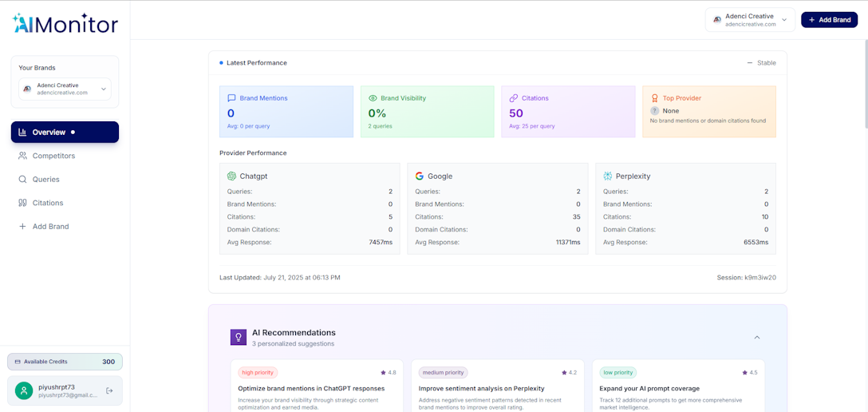This screenshot has width=868, height=412.
Task: Click the 3 personalized suggestions subtitle
Action: tap(293, 344)
